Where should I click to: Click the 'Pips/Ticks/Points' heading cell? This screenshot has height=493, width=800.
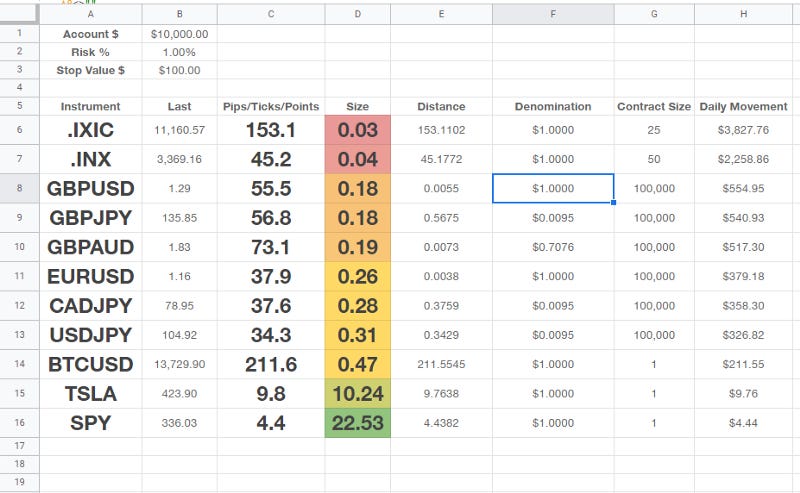271,107
